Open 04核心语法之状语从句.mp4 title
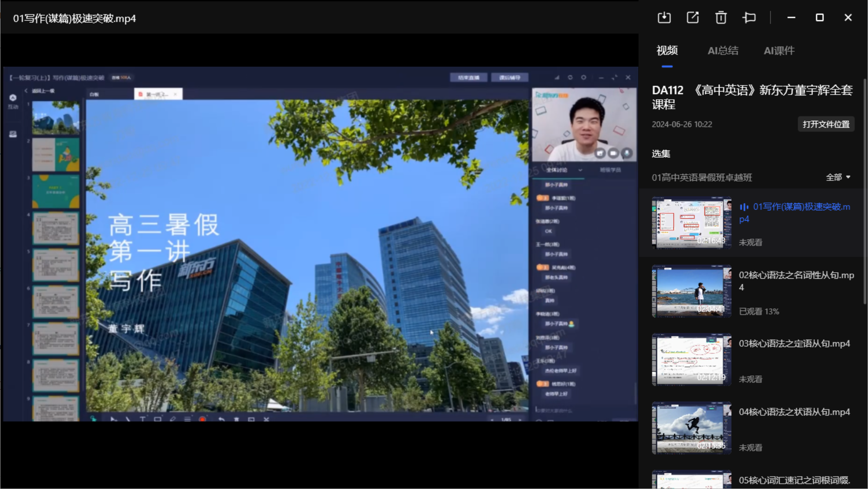Viewport: 868px width, 489px height. point(794,412)
